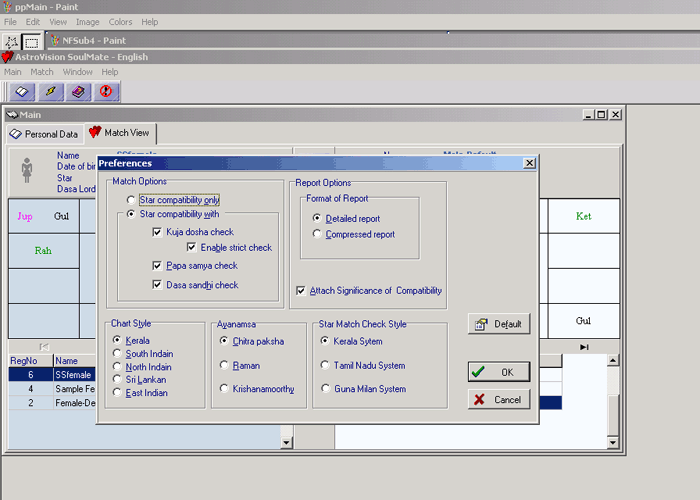Screen dimensions: 700x500
Task: Switch to Match View tab
Action: point(120,133)
